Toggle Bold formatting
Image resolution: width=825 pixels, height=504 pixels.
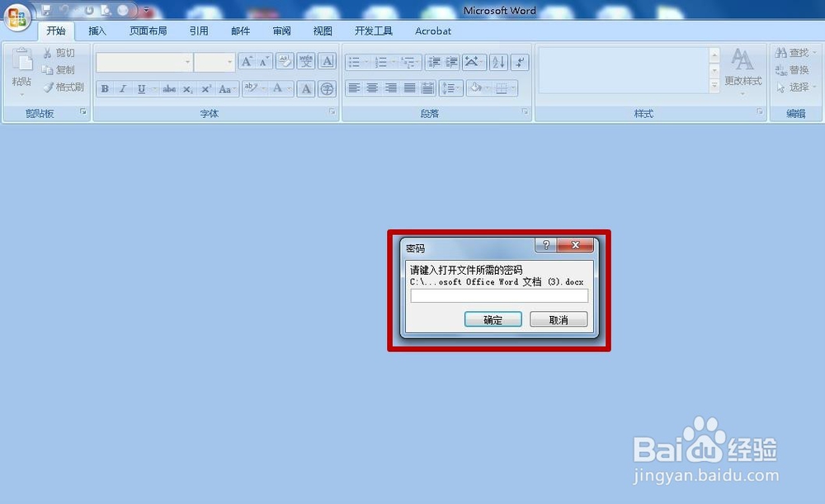[105, 89]
